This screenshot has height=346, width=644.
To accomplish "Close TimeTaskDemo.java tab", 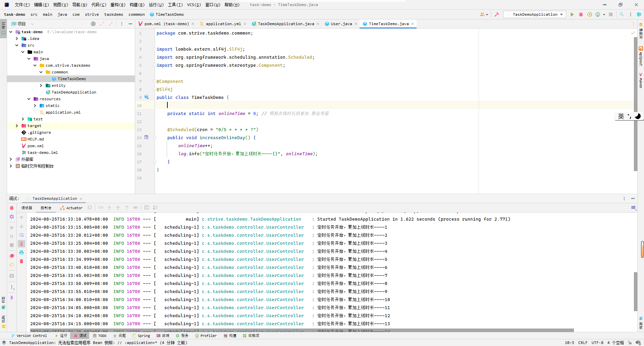I will pos(413,24).
